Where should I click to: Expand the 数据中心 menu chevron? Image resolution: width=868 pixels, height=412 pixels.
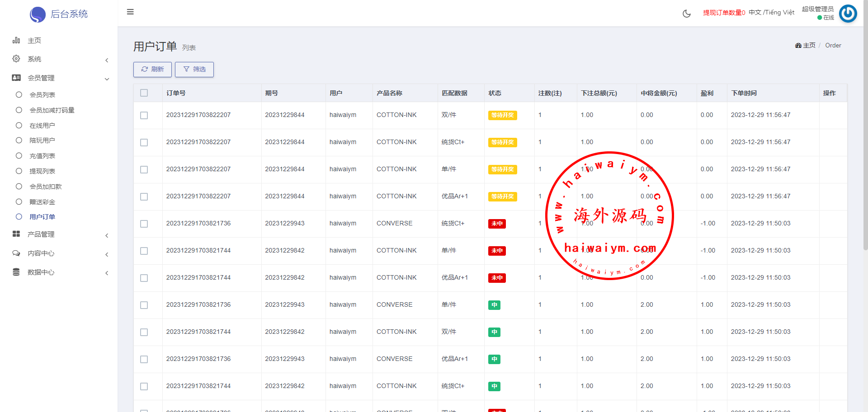pos(107,273)
